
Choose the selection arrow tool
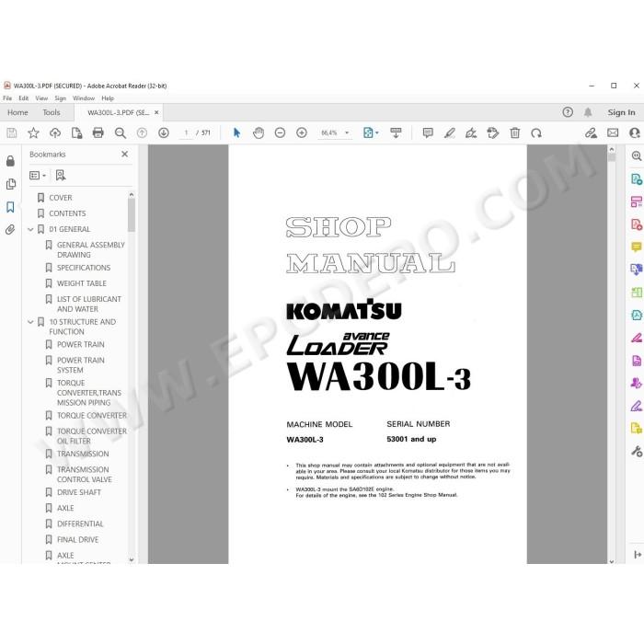click(236, 132)
